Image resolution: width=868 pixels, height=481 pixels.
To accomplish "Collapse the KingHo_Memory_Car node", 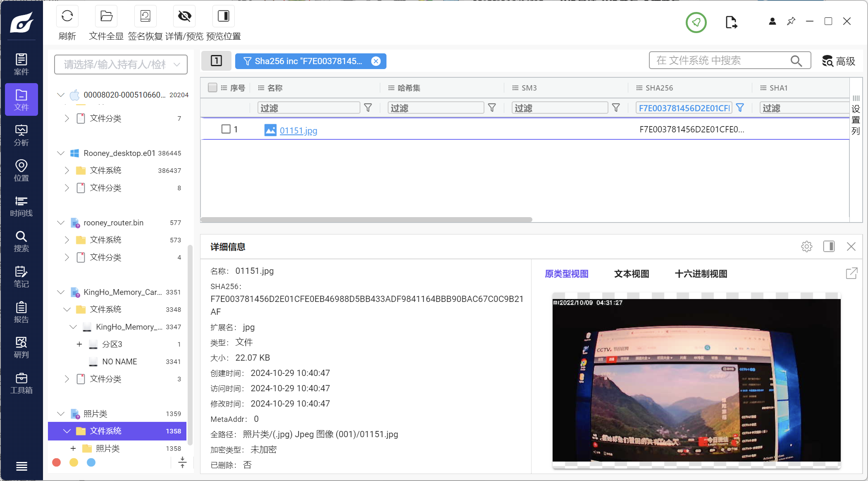I will 61,292.
